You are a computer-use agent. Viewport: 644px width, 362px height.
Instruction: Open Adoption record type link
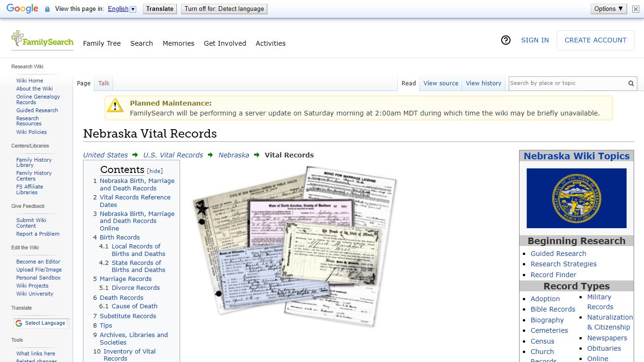545,299
